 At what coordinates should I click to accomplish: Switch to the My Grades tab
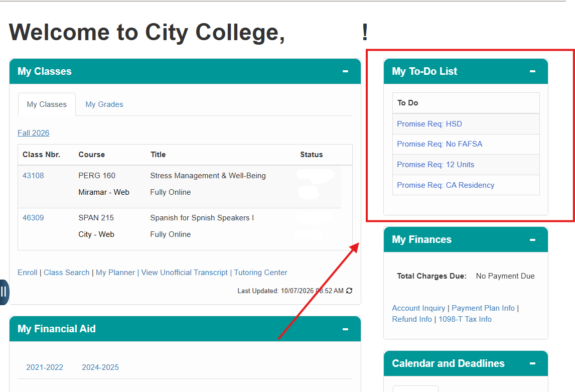[104, 104]
